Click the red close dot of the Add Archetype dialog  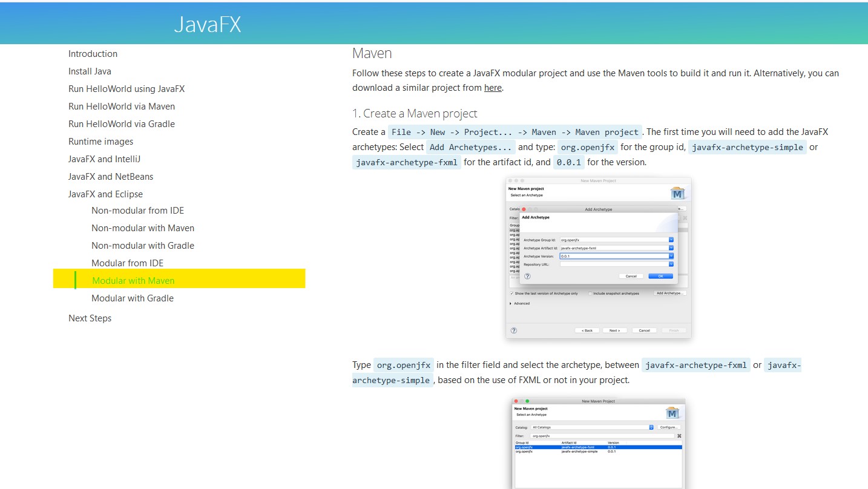[524, 209]
